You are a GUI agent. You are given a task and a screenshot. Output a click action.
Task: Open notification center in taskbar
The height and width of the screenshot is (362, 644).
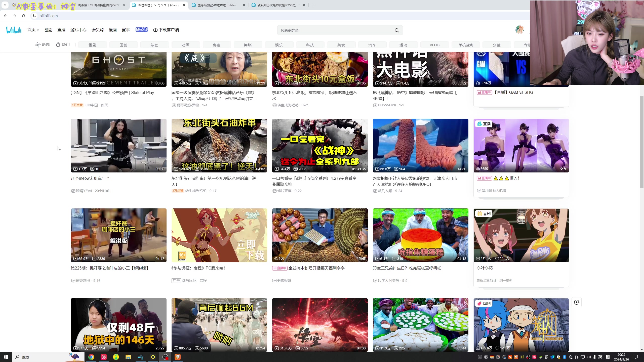click(636, 357)
